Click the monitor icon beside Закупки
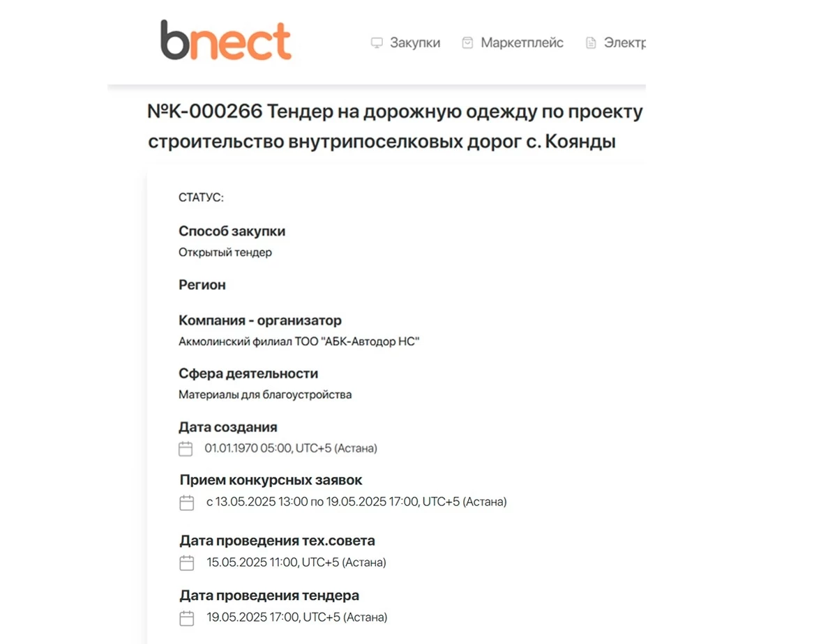This screenshot has width=837, height=644. point(377,43)
